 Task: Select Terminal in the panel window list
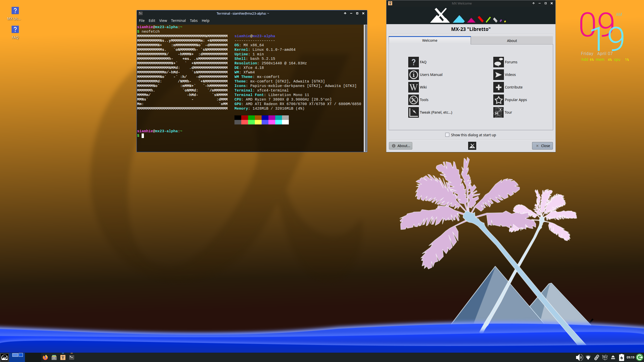71,357
